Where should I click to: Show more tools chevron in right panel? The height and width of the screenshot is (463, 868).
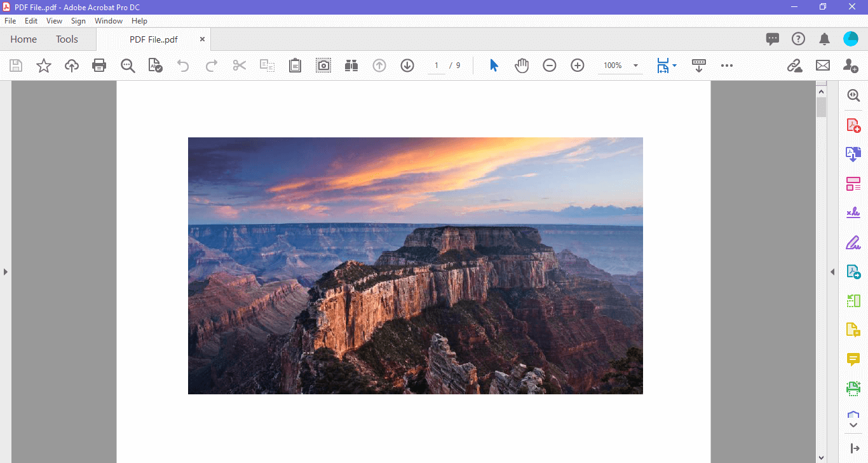tap(853, 425)
